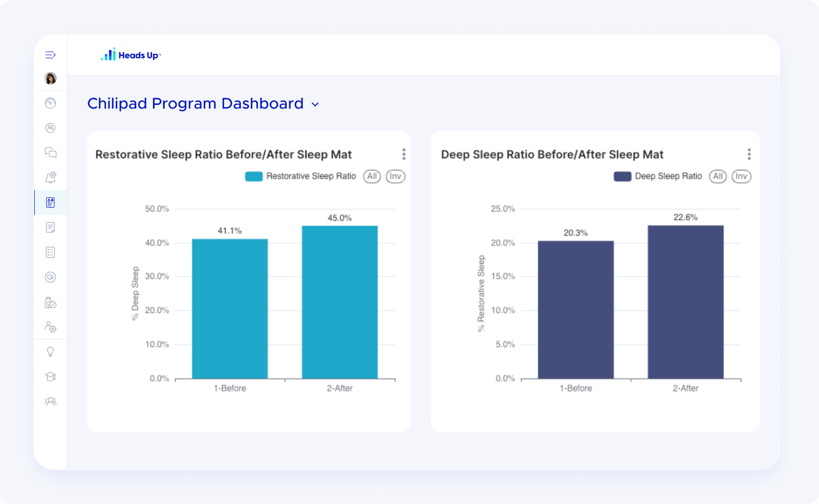Open the alert settings bell icon
Viewport: 819px width, 504px height.
50,178
